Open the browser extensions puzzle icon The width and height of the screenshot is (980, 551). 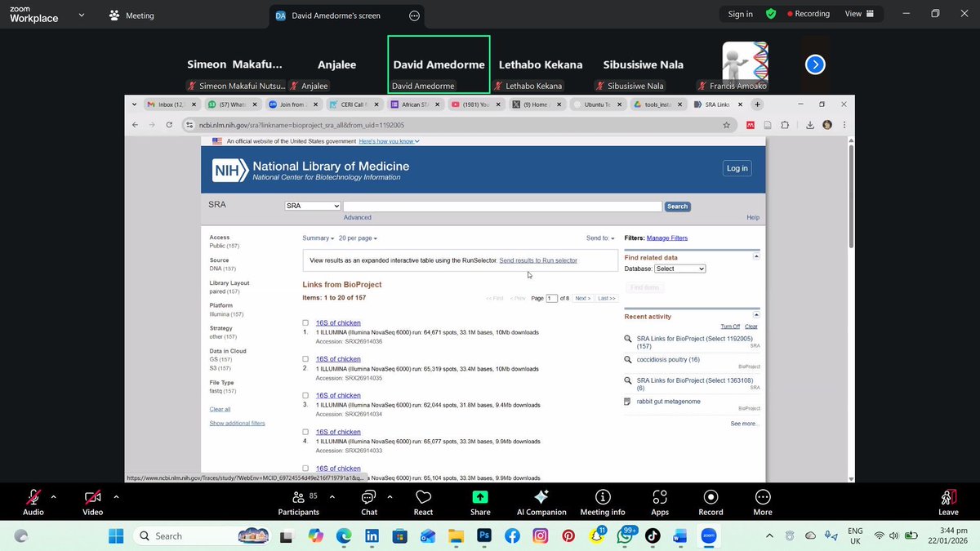(785, 125)
